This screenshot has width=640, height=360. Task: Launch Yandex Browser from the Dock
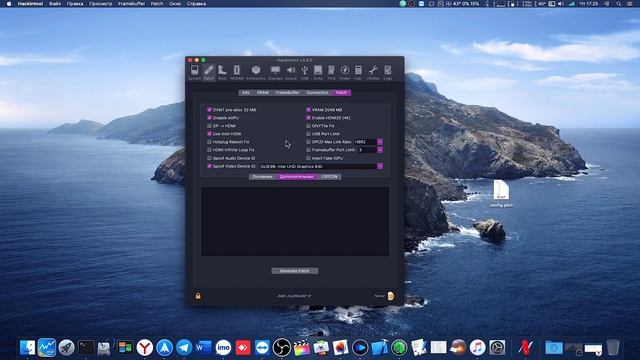144,348
